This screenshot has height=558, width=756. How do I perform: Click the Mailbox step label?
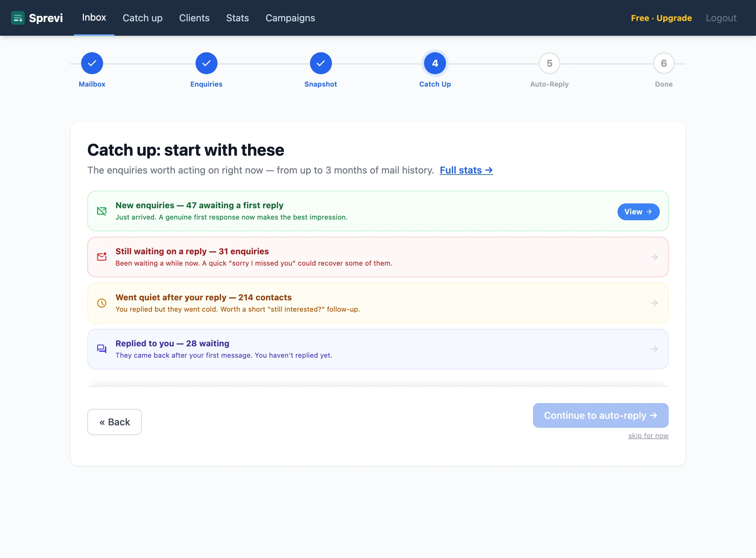[x=92, y=84]
